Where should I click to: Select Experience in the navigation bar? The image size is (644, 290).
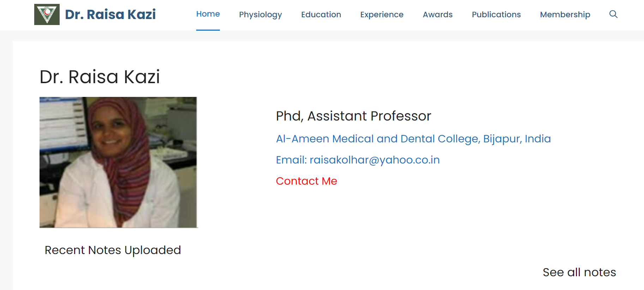tap(381, 14)
